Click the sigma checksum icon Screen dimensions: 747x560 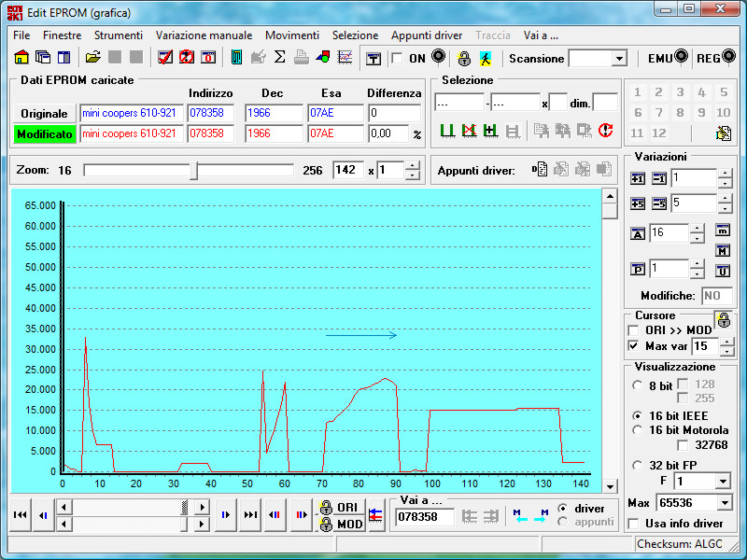[279, 58]
